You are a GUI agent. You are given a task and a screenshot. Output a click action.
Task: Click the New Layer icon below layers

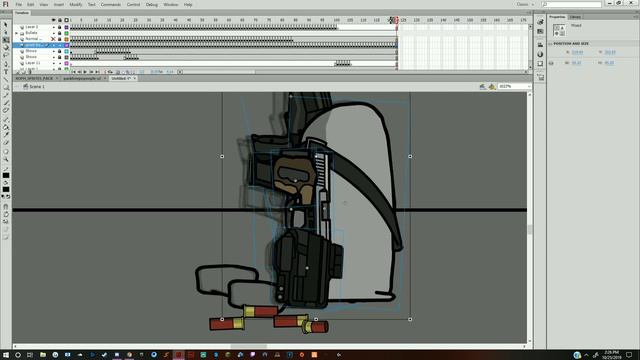pos(17,72)
